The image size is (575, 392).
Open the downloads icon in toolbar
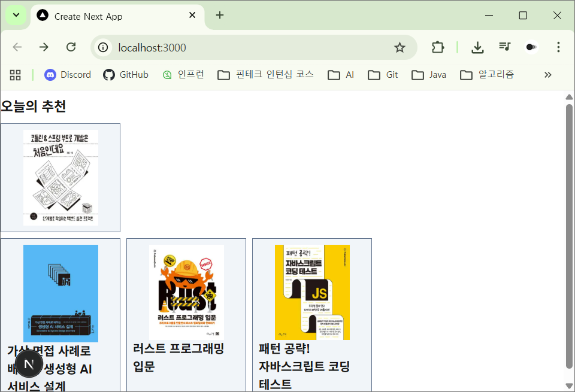coord(477,47)
